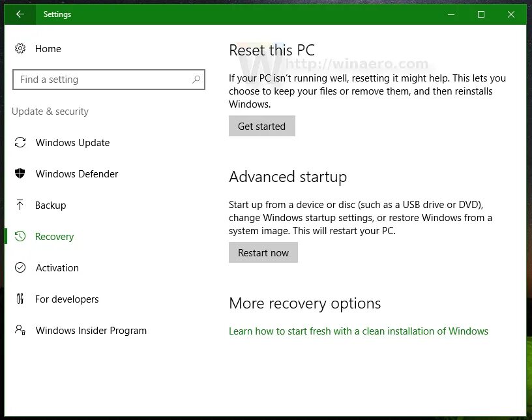Minimize the Settings window

pos(451,14)
